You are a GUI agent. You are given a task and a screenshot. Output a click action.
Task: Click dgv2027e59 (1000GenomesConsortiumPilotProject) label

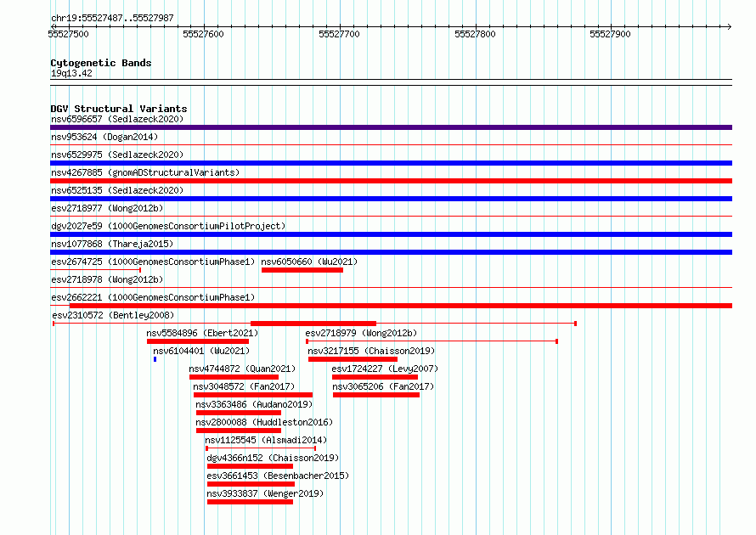(168, 226)
